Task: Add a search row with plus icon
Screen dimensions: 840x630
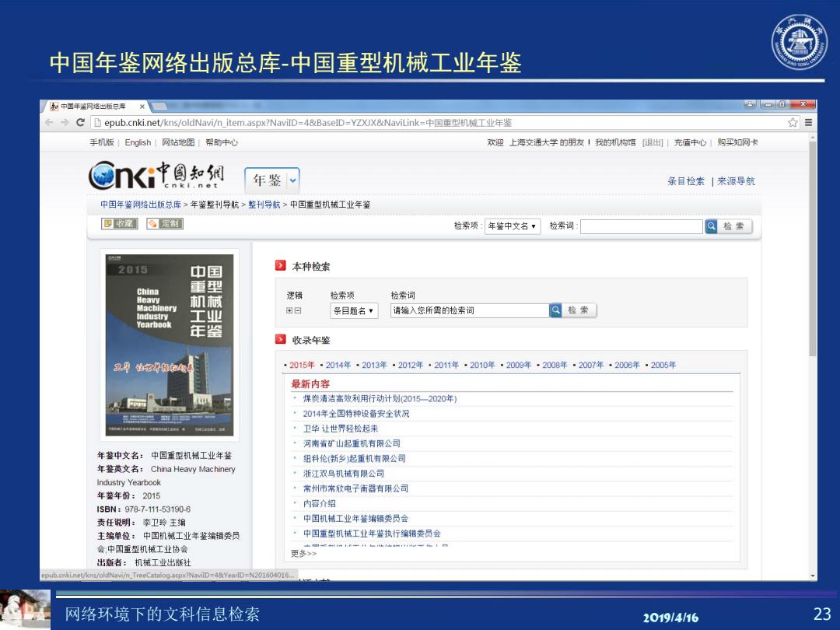Action: [289, 310]
